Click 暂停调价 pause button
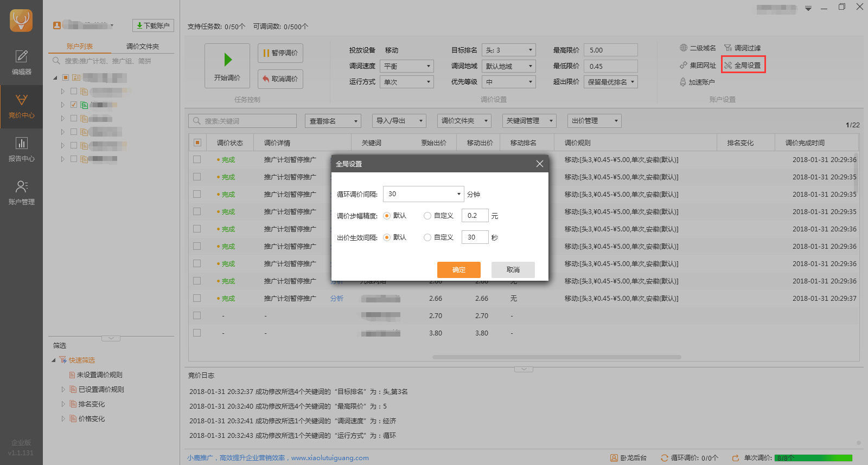The width and height of the screenshot is (868, 465). coord(280,53)
